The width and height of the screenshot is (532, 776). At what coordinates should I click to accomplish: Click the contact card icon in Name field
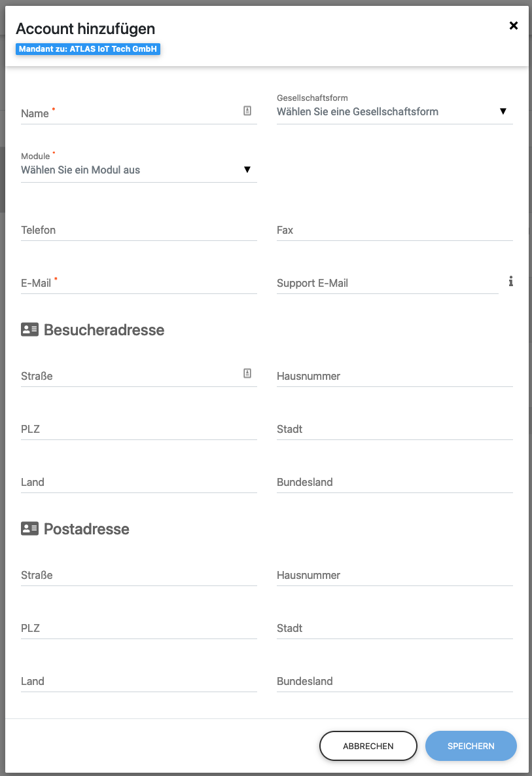pyautogui.click(x=247, y=111)
